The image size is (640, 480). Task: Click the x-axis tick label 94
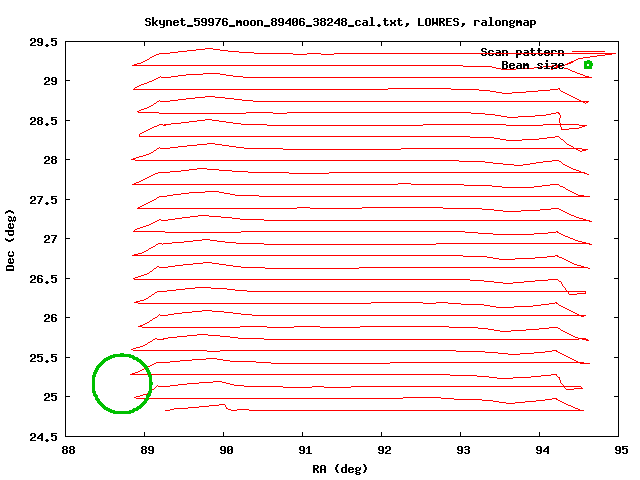click(x=542, y=450)
